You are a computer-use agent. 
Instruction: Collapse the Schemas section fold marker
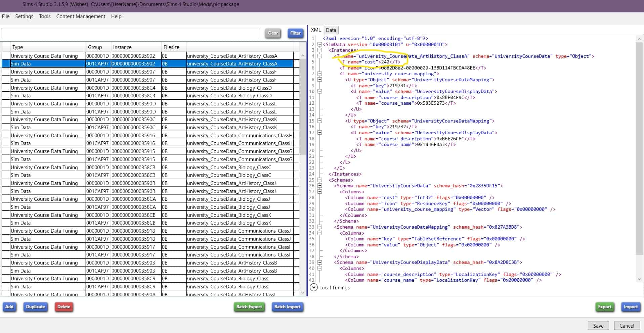pos(320,180)
